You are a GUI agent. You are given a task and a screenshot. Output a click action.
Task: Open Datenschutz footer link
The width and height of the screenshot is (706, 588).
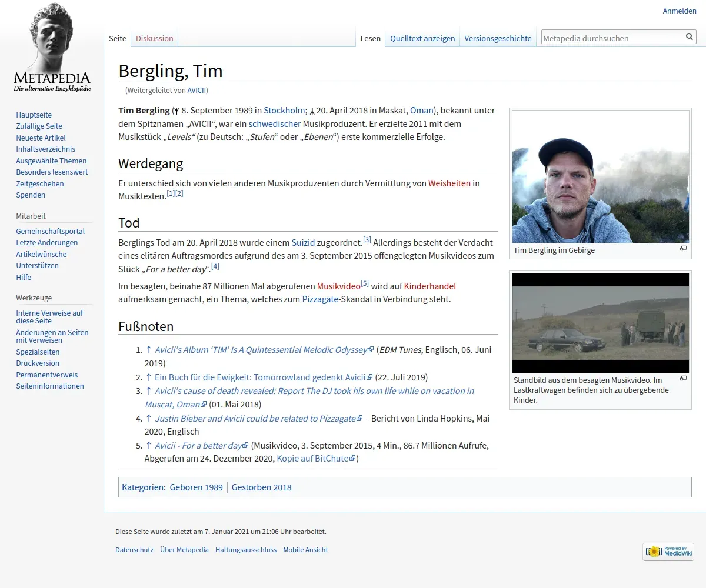tap(134, 550)
